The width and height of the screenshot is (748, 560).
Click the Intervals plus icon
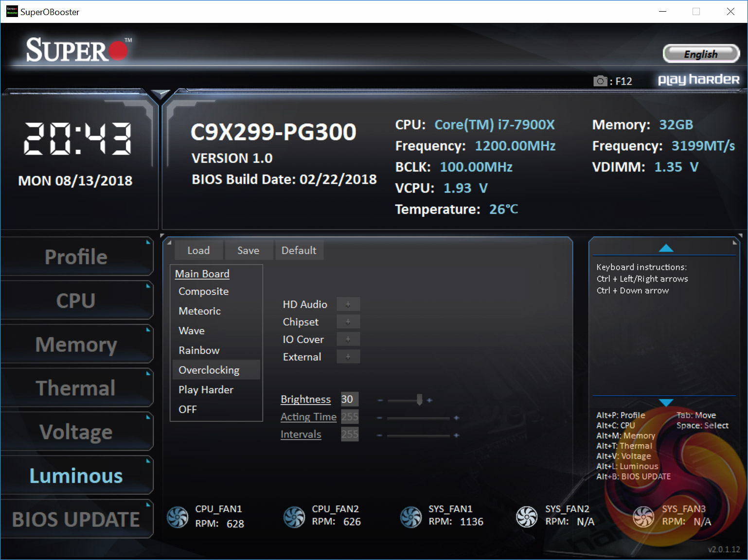coord(456,436)
